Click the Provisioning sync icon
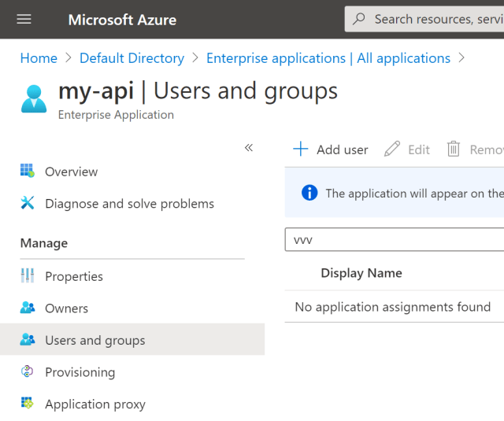 point(28,372)
